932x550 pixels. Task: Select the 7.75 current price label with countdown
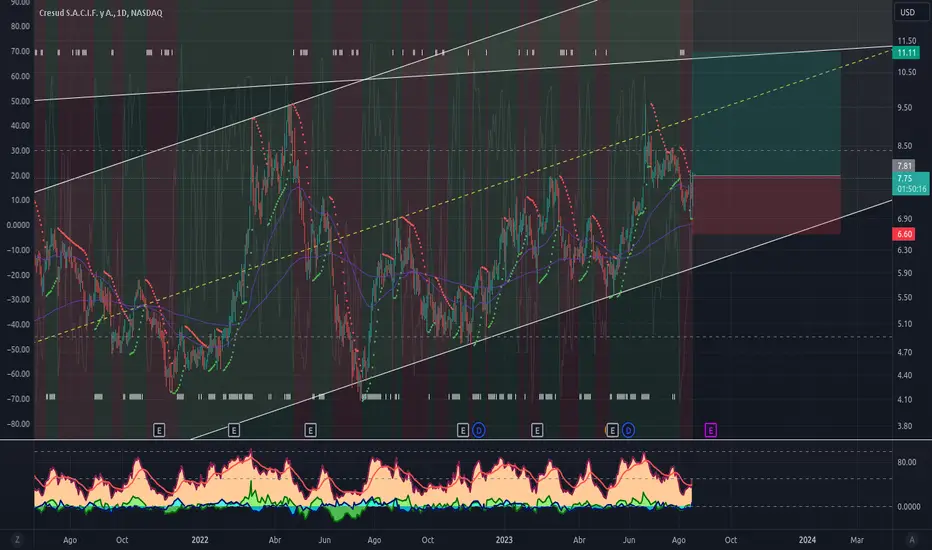[911, 184]
